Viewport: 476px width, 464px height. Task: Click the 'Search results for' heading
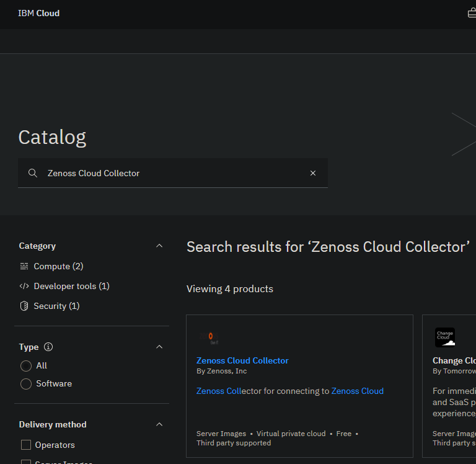coord(328,247)
